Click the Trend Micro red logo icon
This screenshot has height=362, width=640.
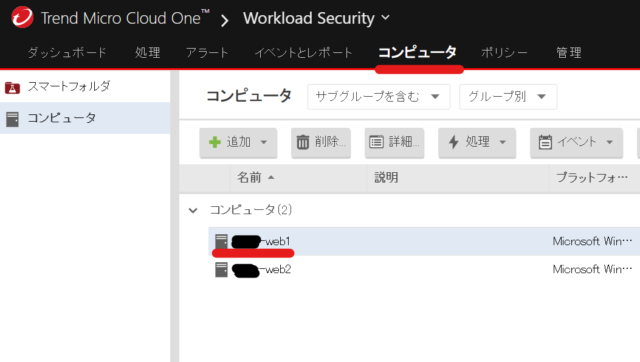[22, 17]
